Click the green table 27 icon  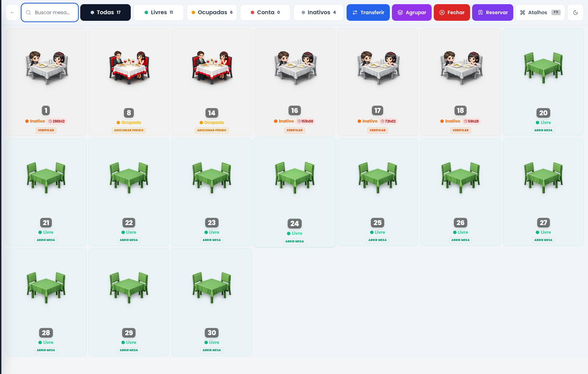(543, 178)
